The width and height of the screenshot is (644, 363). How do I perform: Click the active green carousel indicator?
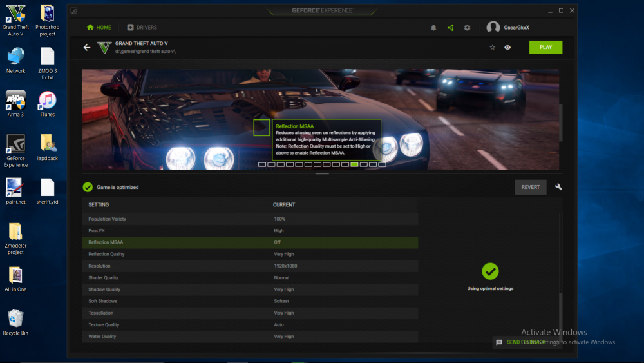pyautogui.click(x=354, y=164)
